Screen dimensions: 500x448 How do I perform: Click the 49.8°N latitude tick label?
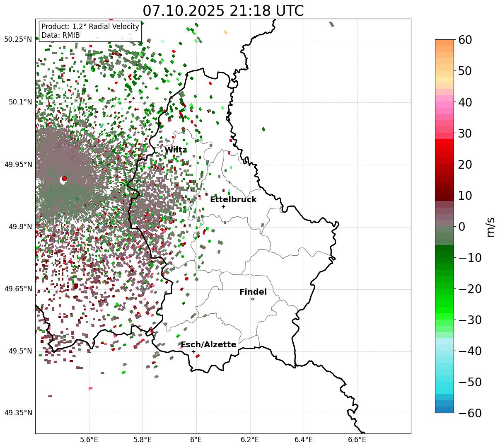click(20, 227)
